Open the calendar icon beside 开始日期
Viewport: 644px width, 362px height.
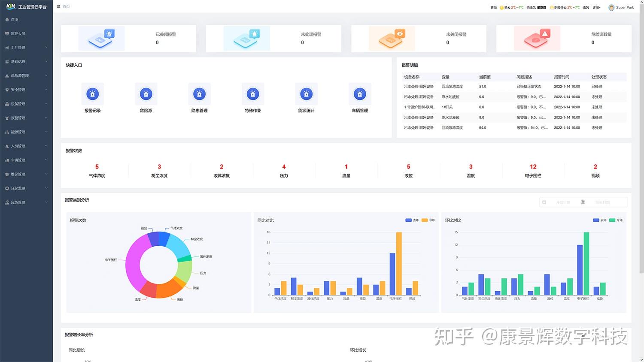[x=544, y=202]
